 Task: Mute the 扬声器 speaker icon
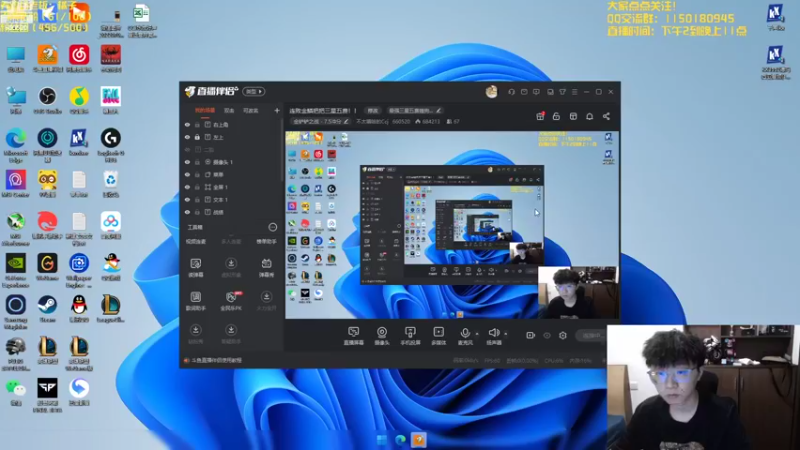[493, 333]
